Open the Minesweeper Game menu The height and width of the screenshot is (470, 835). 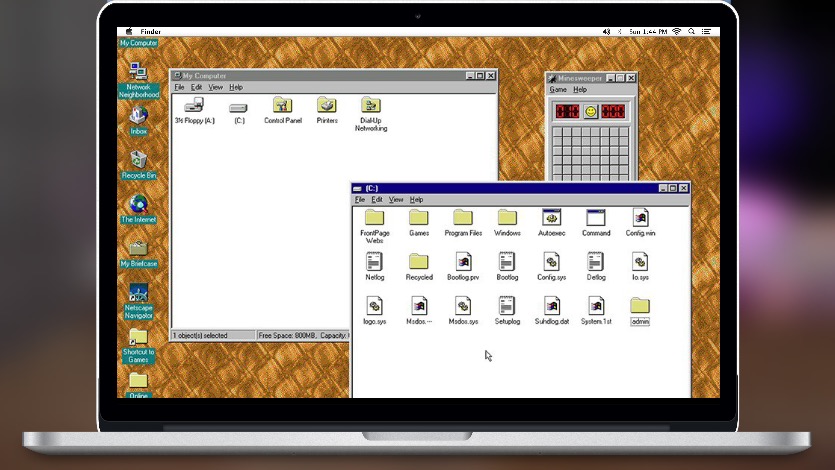pos(558,89)
